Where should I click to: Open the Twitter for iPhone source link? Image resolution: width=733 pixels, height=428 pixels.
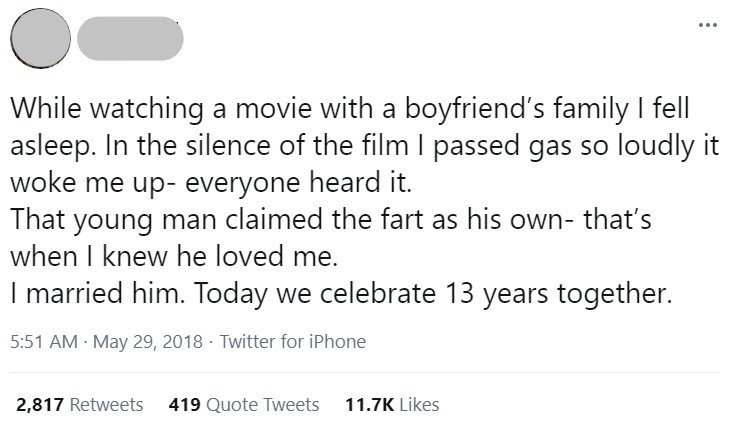click(293, 342)
